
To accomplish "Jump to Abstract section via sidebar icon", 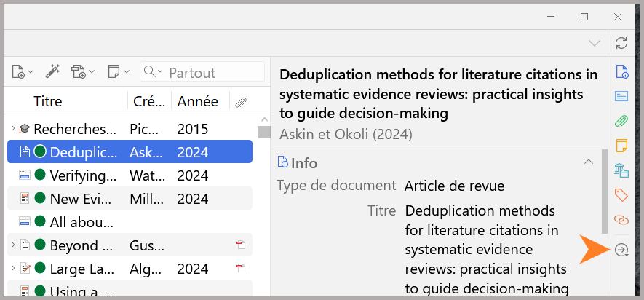I will pos(621,96).
